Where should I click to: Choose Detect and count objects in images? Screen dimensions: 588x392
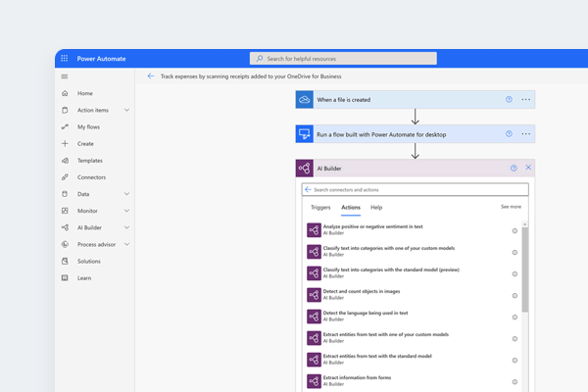(x=412, y=294)
